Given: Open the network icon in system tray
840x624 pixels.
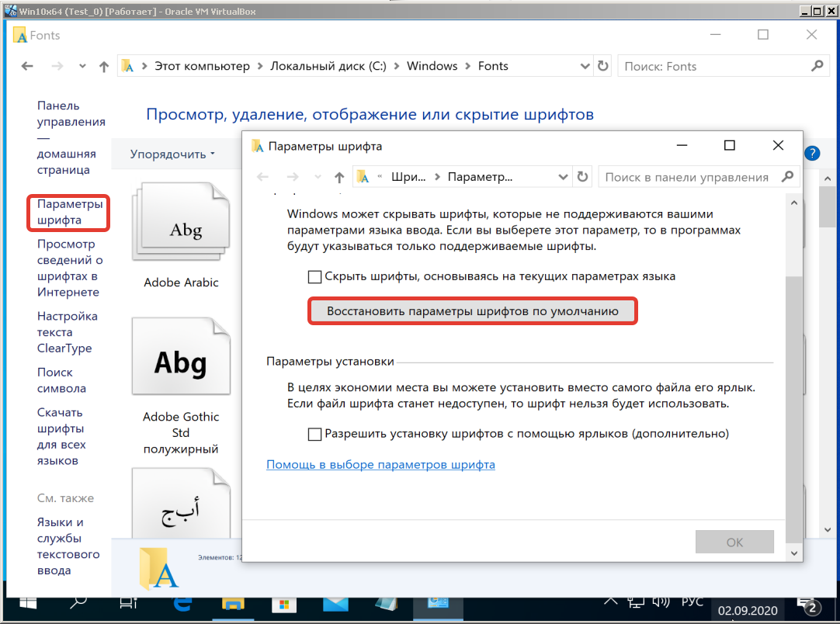Looking at the screenshot, I should coord(635,602).
